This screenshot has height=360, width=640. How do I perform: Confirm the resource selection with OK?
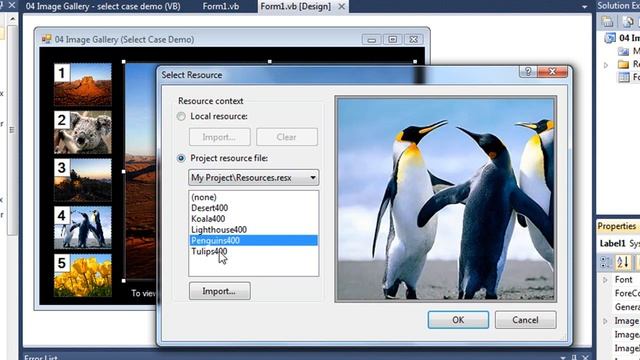click(458, 320)
